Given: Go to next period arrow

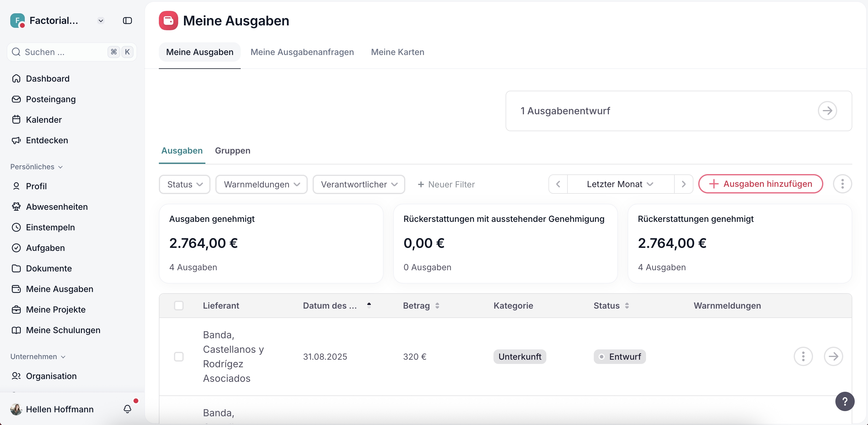Looking at the screenshot, I should (x=683, y=184).
